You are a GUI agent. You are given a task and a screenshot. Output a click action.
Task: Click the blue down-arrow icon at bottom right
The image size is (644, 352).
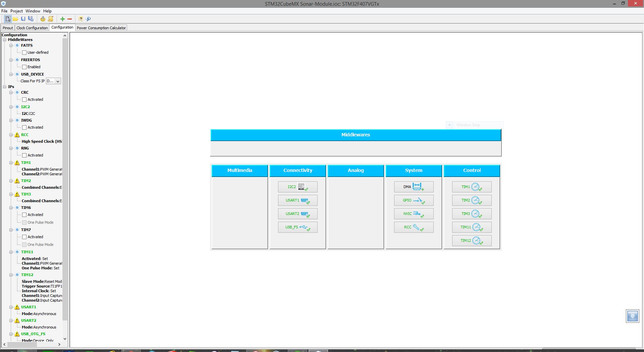point(632,316)
